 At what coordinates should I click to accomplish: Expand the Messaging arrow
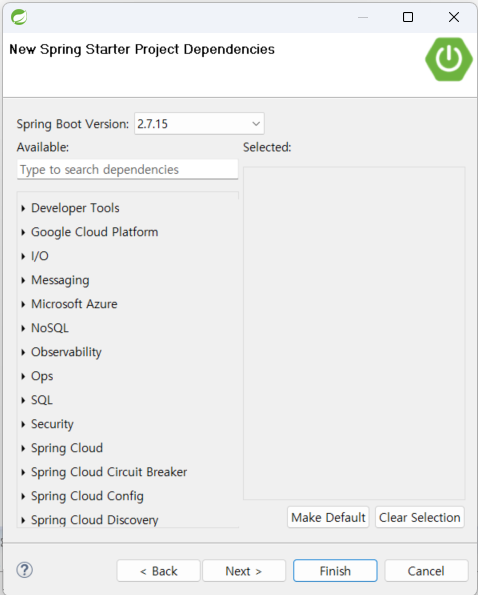[x=23, y=280]
